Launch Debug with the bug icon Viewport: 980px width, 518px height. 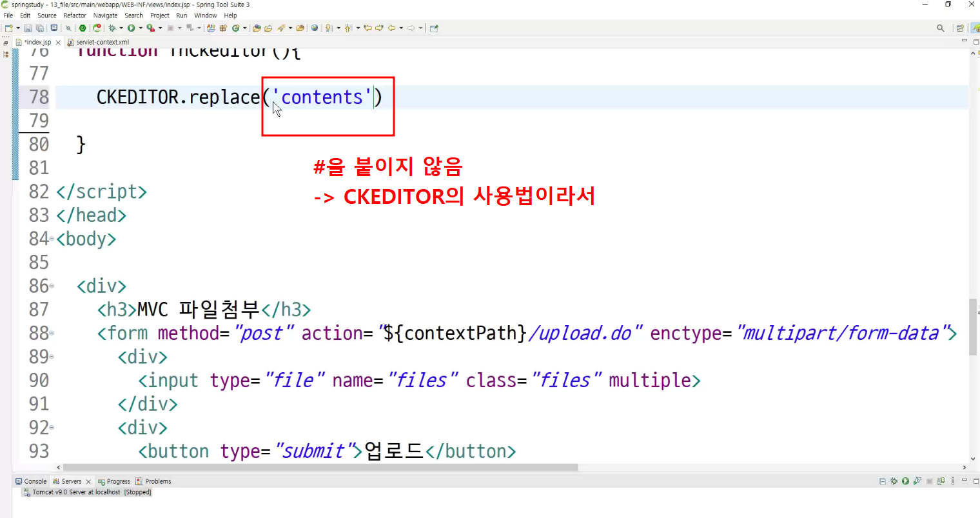(112, 28)
